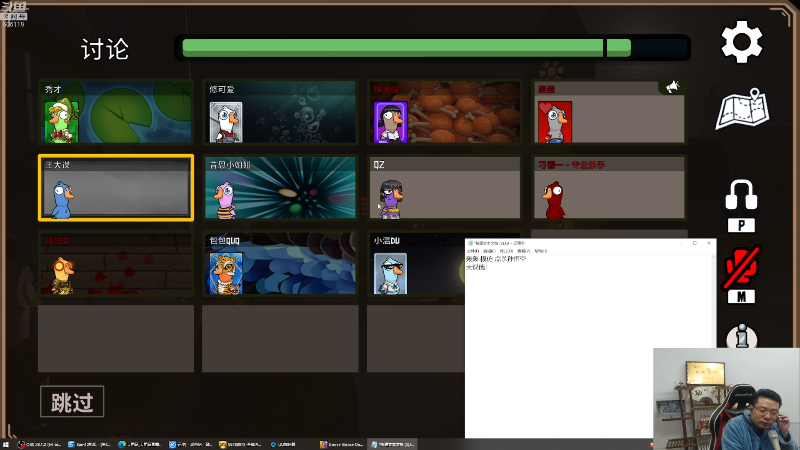Select the QZ player card
This screenshot has width=800, height=450.
[444, 188]
